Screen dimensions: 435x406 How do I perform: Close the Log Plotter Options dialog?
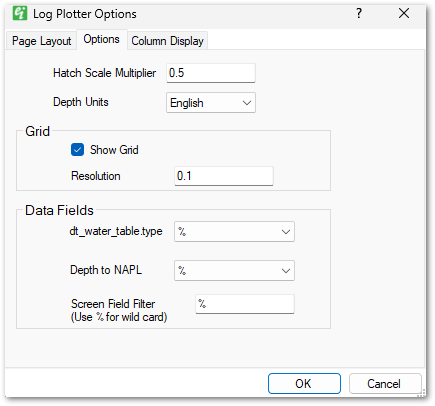[404, 13]
